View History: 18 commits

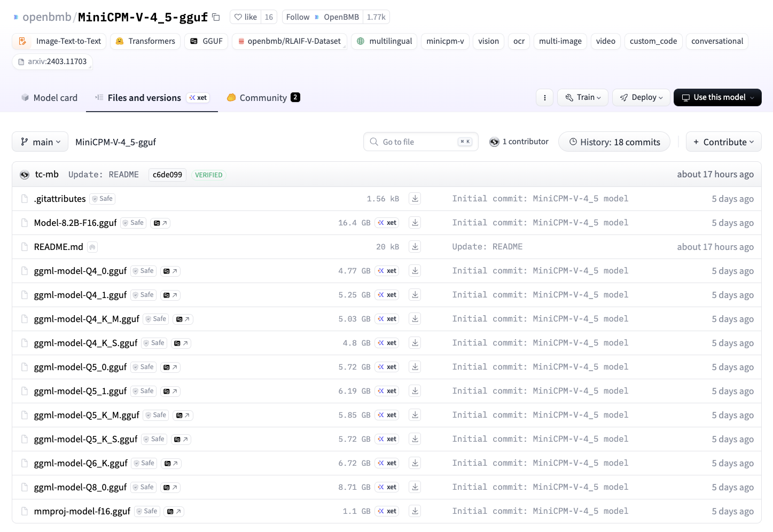[614, 142]
